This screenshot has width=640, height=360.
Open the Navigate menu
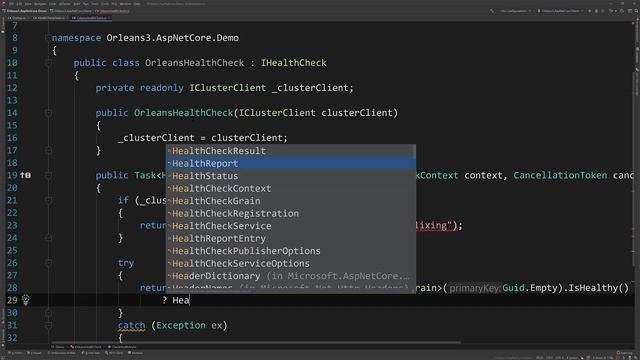(x=40, y=4)
